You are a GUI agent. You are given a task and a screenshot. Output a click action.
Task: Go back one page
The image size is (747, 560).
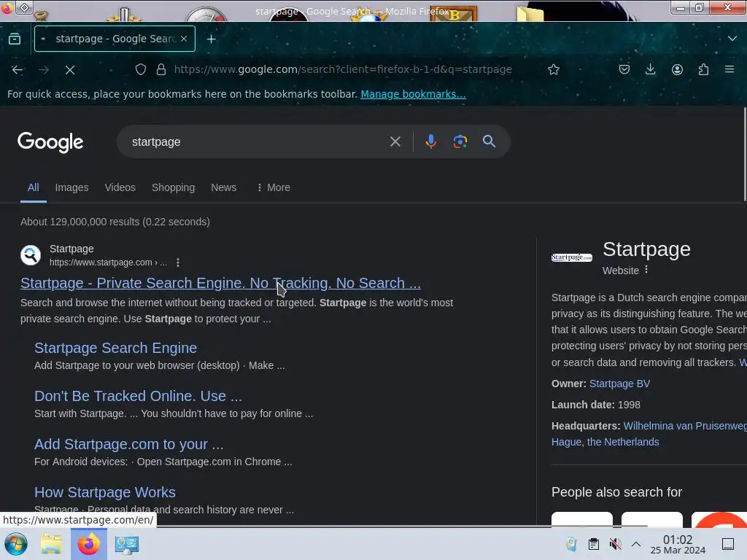click(18, 70)
